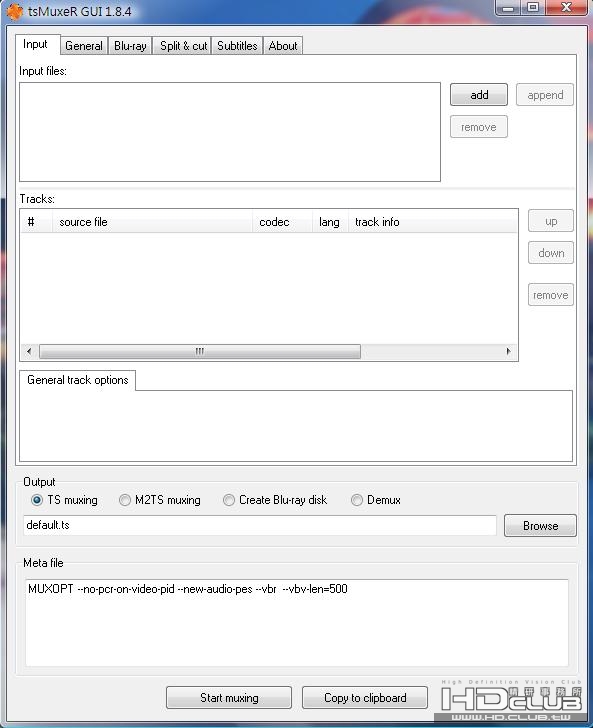Open the About tab

pos(283,46)
